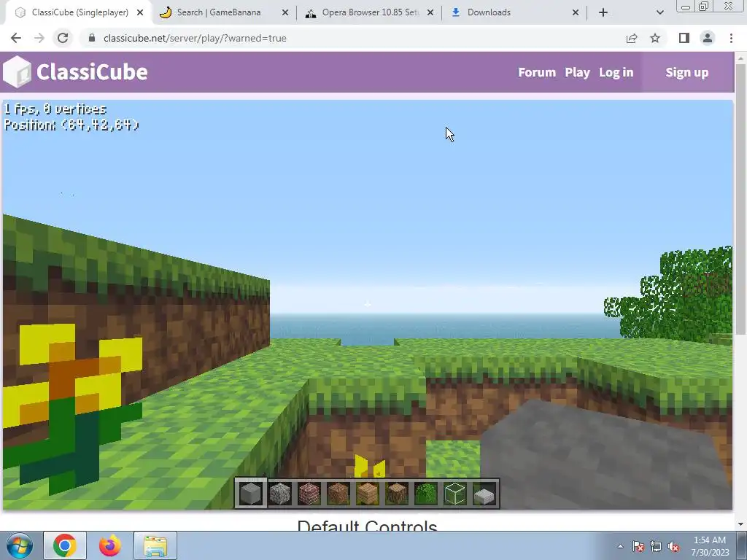Open Action Center flag icon
This screenshot has width=747, height=560.
(638, 546)
